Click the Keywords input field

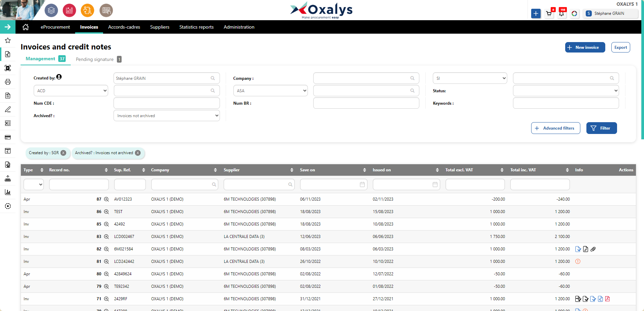(x=566, y=103)
